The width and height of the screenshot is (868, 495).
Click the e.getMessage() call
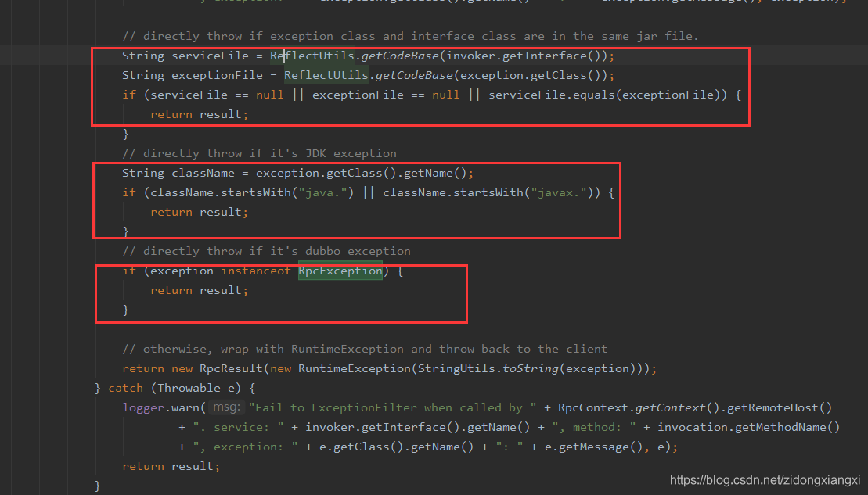point(594,447)
